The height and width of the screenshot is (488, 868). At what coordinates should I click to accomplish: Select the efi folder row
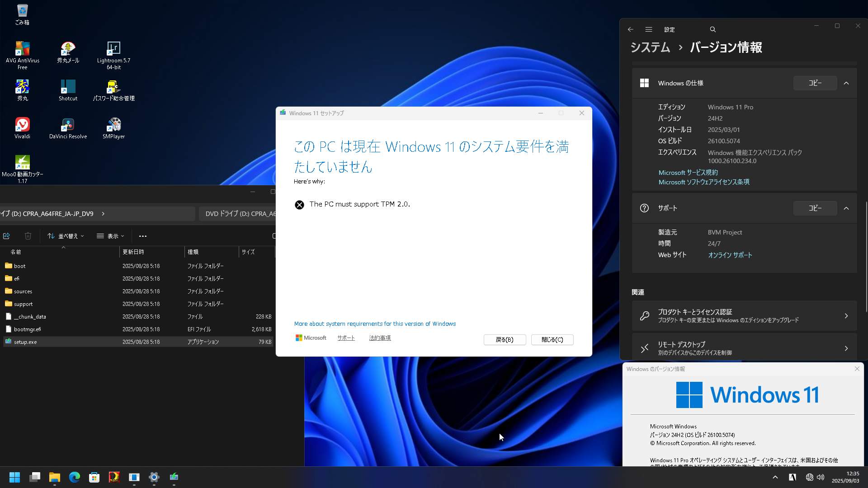pos(137,278)
